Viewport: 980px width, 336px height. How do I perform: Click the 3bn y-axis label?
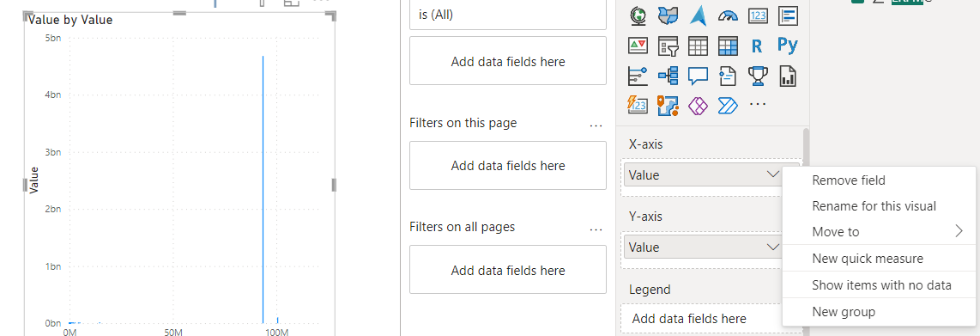pyautogui.click(x=52, y=152)
